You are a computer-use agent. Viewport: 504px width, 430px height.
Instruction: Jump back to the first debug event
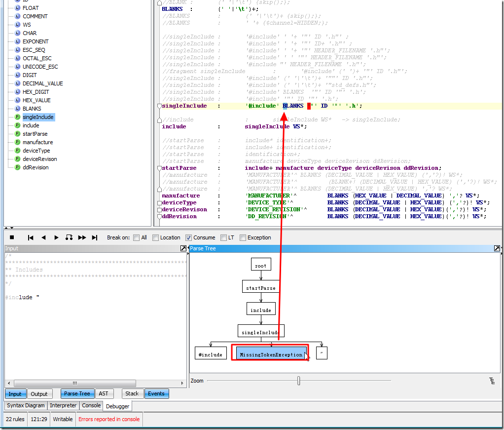(31, 237)
